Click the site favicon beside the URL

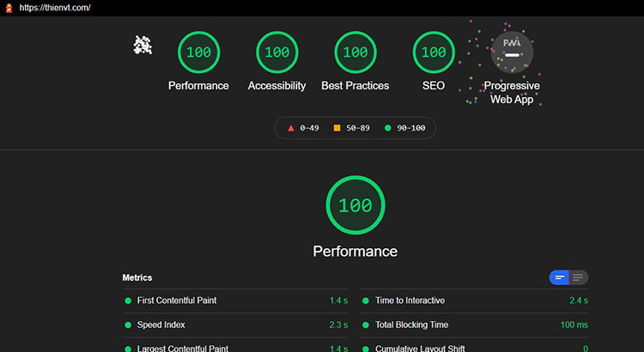[9, 8]
